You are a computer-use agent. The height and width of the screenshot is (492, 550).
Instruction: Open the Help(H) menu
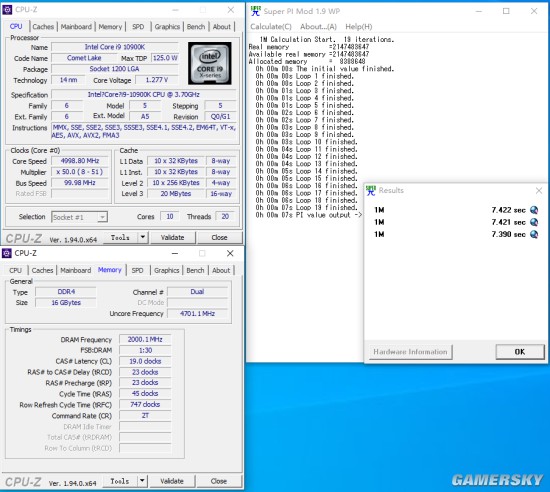[358, 27]
